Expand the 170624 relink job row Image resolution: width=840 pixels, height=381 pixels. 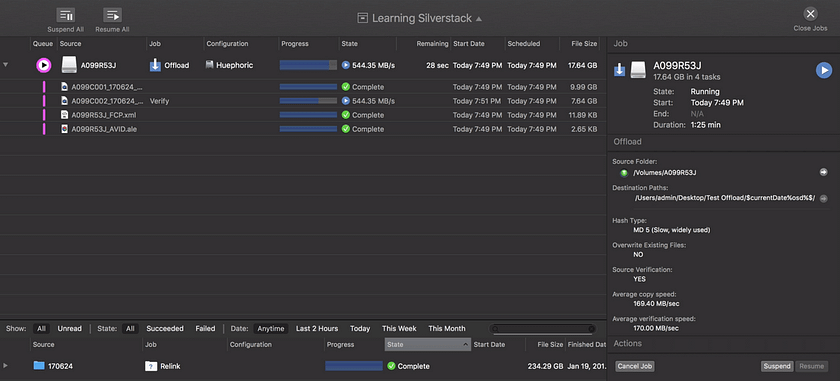click(x=5, y=365)
